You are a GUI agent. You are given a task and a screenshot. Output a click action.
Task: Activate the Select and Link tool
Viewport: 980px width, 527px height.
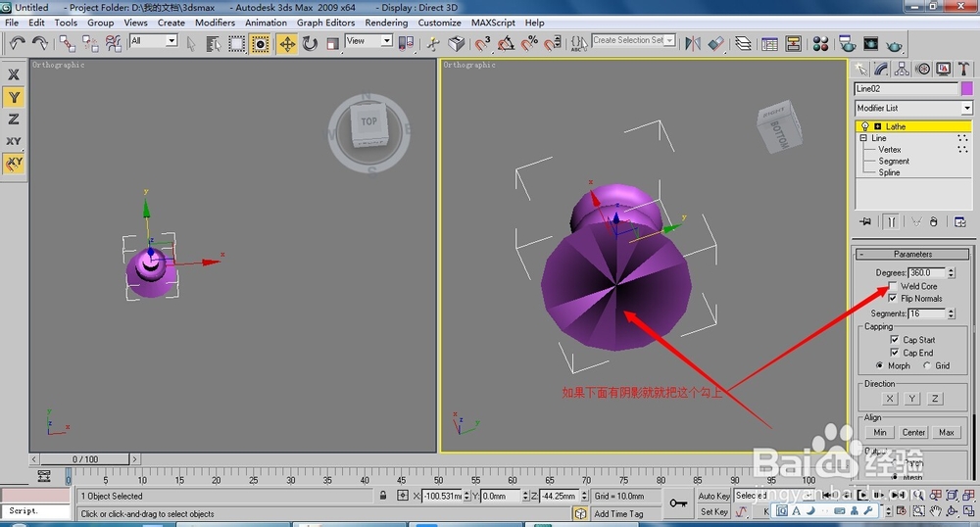click(x=67, y=43)
